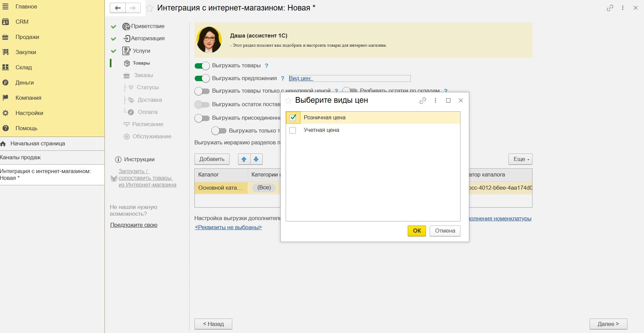The height and width of the screenshot is (333, 644).
Task: Open the main form's three-dot menu
Action: pyautogui.click(x=623, y=8)
